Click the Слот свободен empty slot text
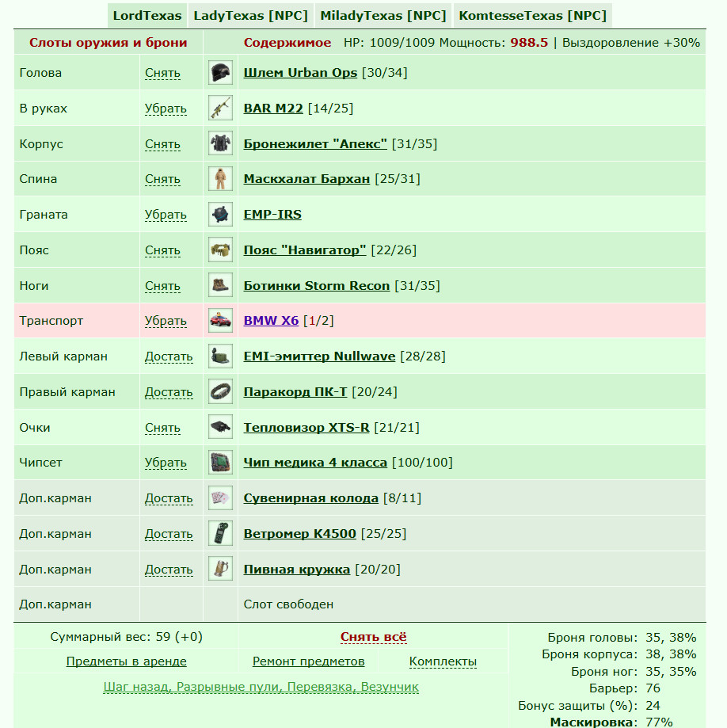 click(x=288, y=604)
